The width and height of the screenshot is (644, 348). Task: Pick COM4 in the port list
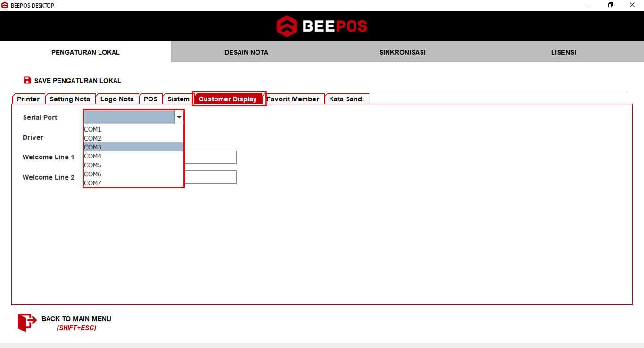click(133, 156)
